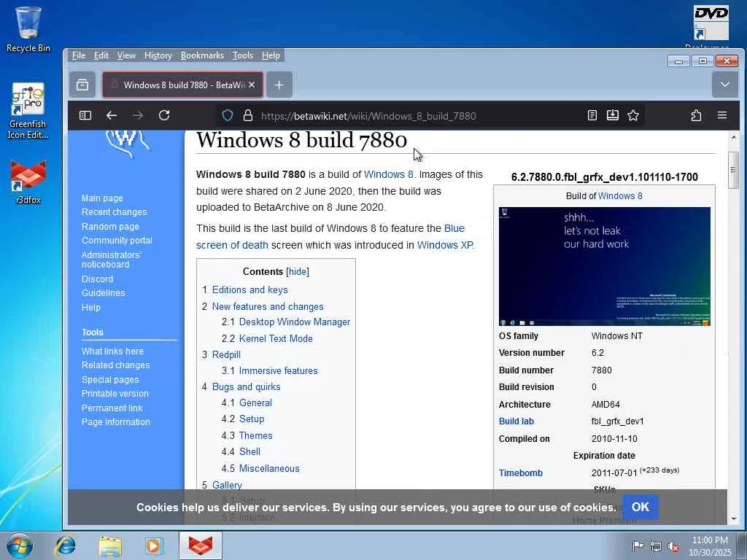747x560 pixels.
Task: Open the Community portal link
Action: [x=117, y=241]
